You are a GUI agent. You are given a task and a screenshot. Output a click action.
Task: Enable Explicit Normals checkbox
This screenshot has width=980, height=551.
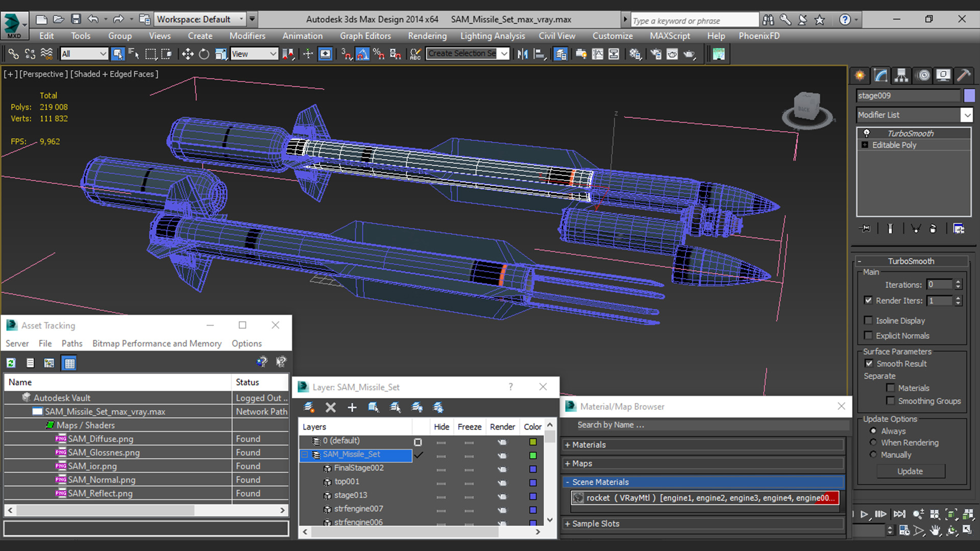coord(868,336)
